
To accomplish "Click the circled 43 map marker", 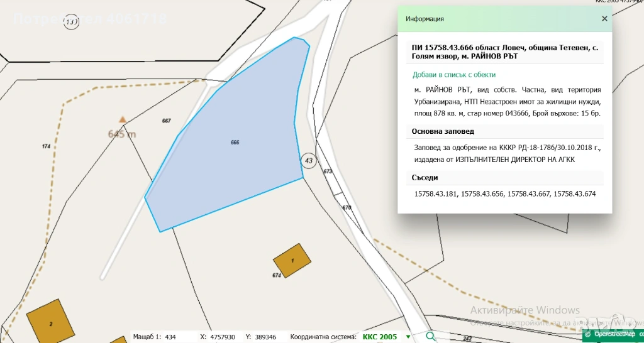I will [x=308, y=160].
